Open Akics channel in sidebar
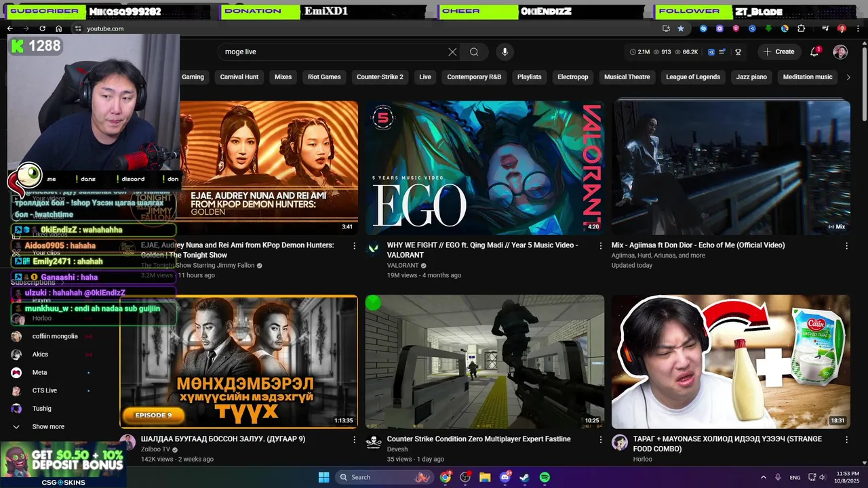 tap(40, 354)
